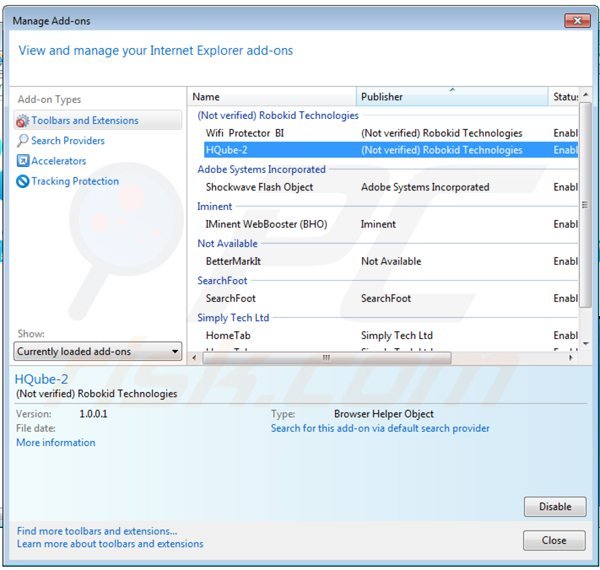Click the SearchFoot group header

pos(222,281)
